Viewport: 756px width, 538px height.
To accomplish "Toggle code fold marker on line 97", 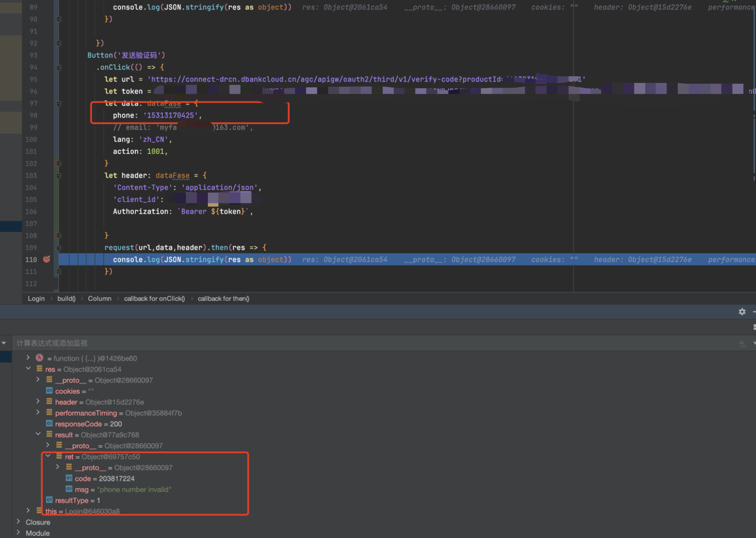I will click(58, 103).
